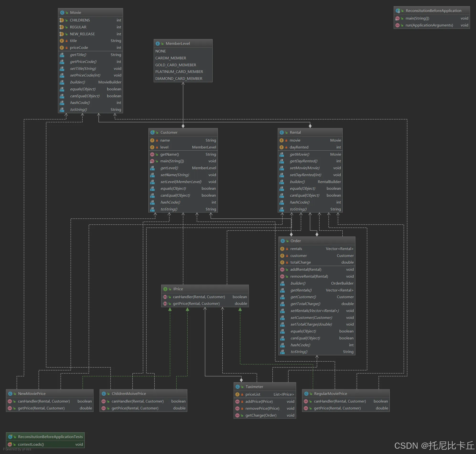Click the lock icon beside Movie title field
Viewport: 476px width, 454px height.
(x=67, y=41)
